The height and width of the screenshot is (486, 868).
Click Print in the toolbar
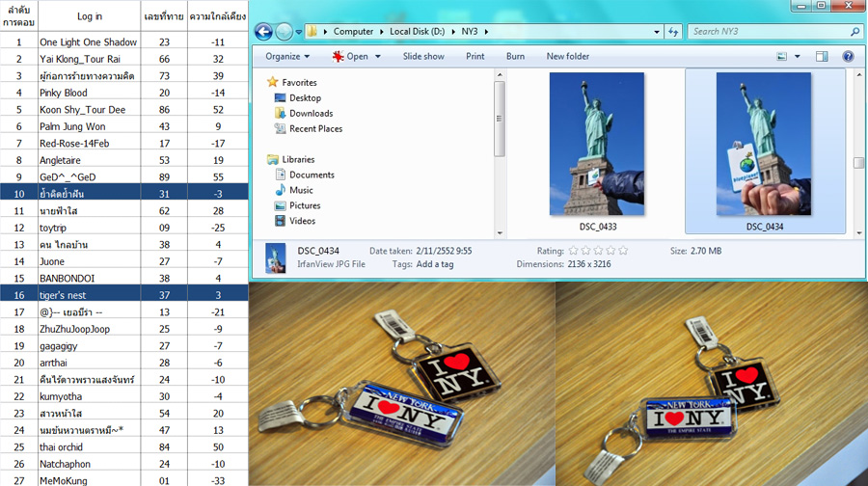[x=475, y=57]
